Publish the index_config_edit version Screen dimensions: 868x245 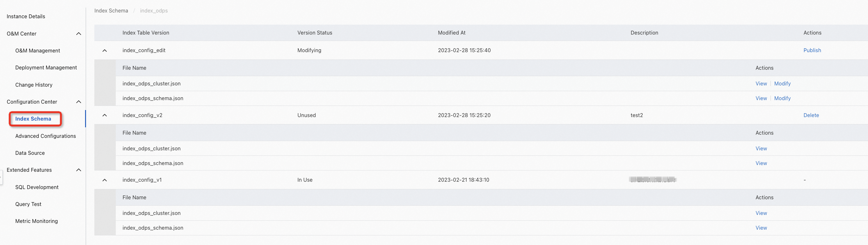pos(812,50)
